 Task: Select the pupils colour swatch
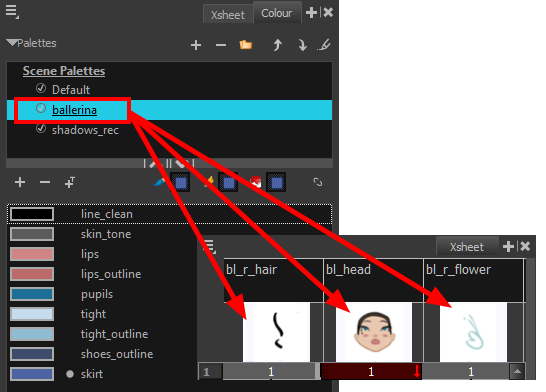32,294
